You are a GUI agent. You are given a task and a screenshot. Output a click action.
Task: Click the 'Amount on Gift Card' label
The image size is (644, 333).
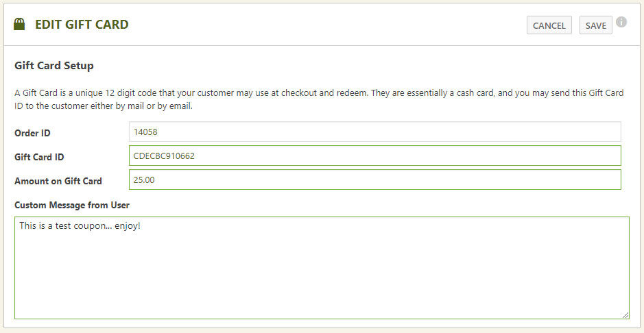click(x=58, y=181)
